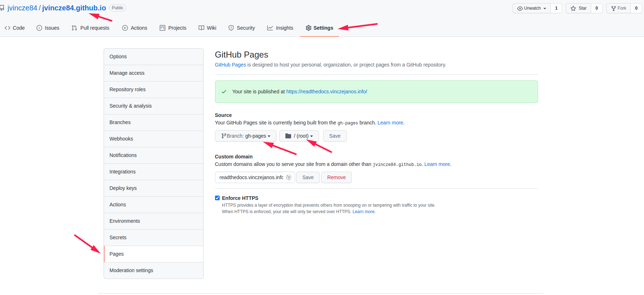View the Insights tab
The image size is (644, 295).
click(x=280, y=28)
